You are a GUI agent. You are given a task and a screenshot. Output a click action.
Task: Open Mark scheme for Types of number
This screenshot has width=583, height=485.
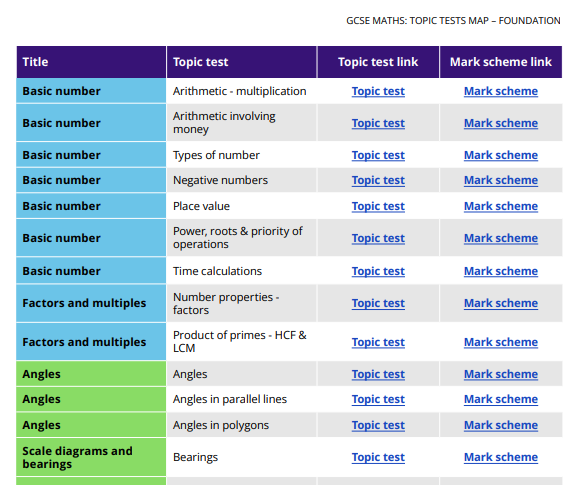501,155
